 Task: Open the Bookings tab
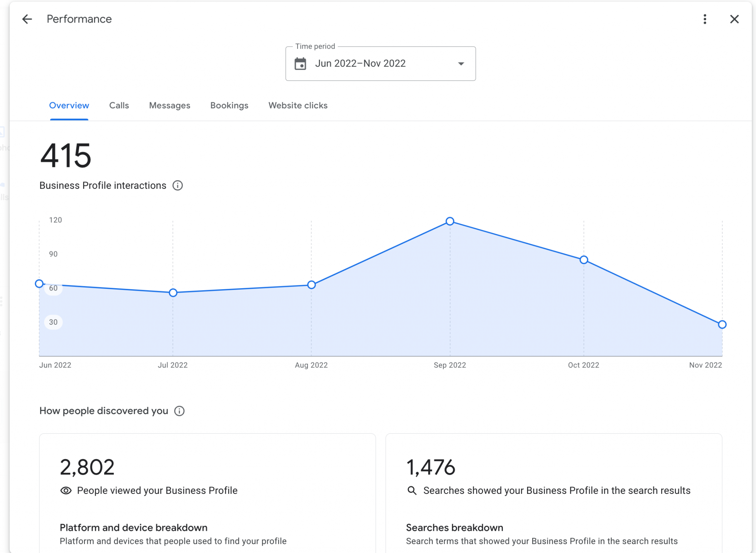pos(229,106)
